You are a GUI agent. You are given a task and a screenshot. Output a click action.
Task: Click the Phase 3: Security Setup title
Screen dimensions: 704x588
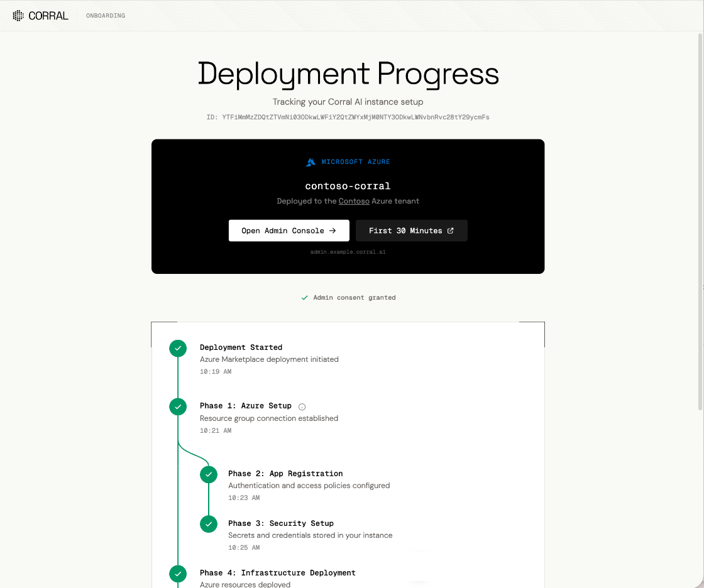281,523
